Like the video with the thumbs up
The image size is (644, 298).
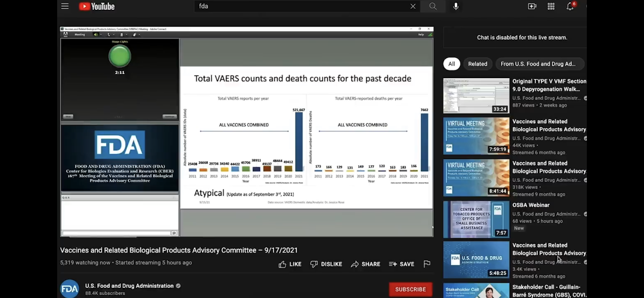click(290, 264)
